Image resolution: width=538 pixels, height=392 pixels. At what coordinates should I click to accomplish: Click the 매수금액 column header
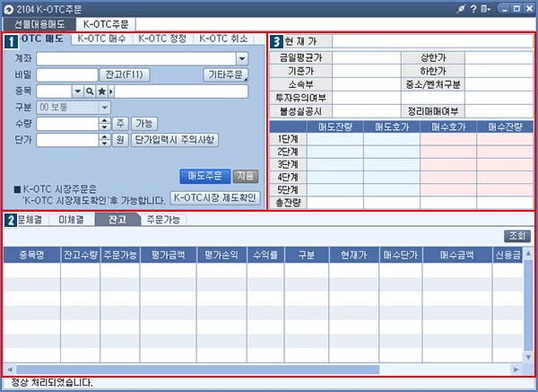457,255
